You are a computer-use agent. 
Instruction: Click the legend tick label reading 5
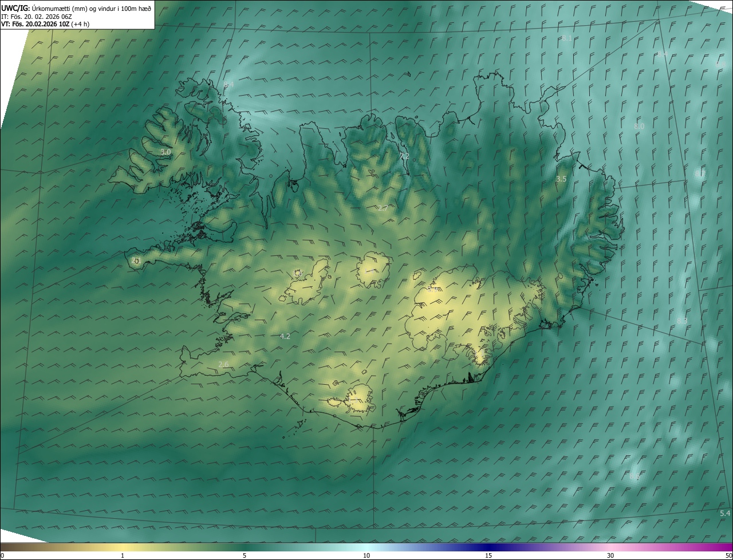pyautogui.click(x=245, y=555)
